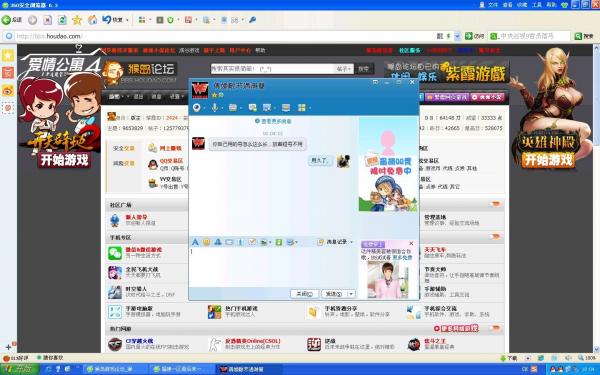
Task: Open the 网上赚钱 forum section link
Action: click(x=170, y=148)
